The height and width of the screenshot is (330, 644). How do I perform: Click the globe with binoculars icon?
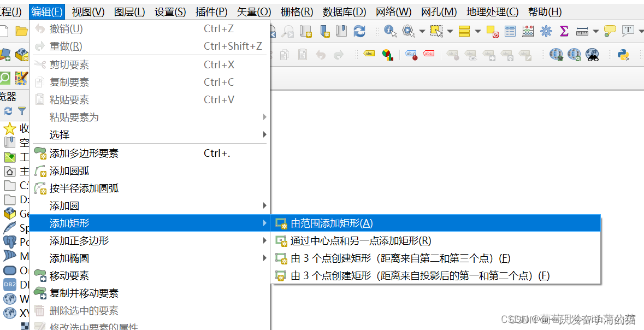(592, 55)
